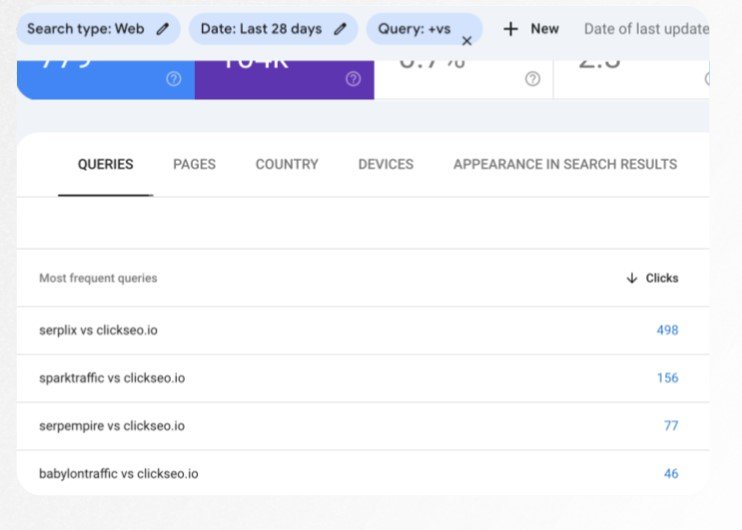Image resolution: width=742 pixels, height=530 pixels.
Task: Sort by Clicks column arrow
Action: (x=632, y=278)
